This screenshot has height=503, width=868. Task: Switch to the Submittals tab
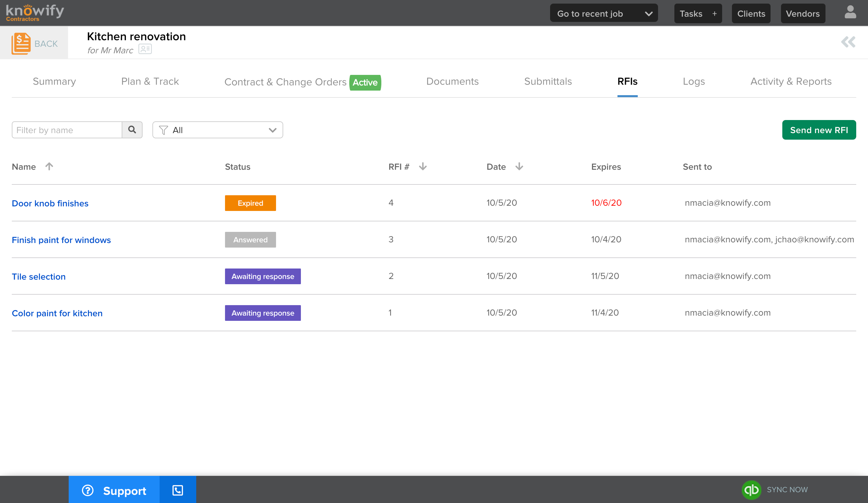click(548, 81)
